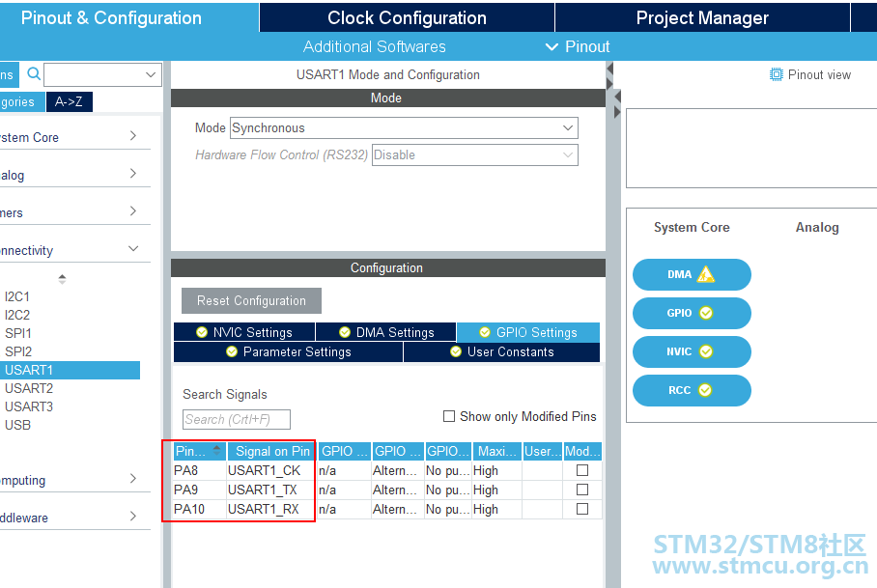Toggle Show only Modified Pins checkbox
This screenshot has width=877, height=588.
pos(448,416)
